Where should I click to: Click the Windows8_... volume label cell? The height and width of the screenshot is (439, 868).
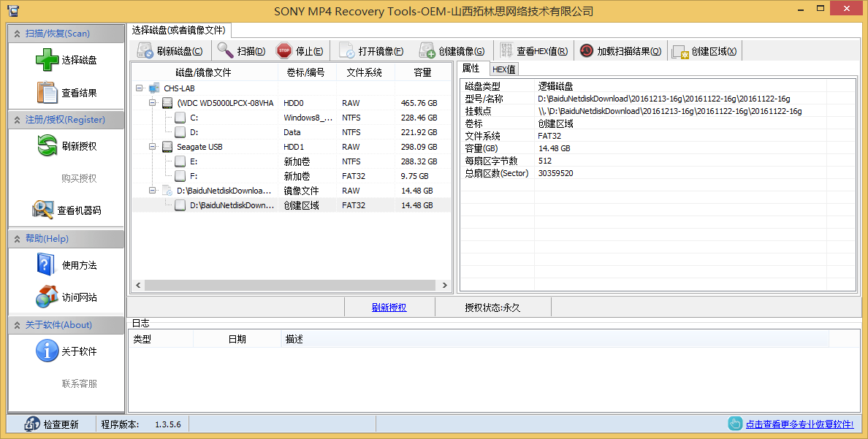(308, 118)
